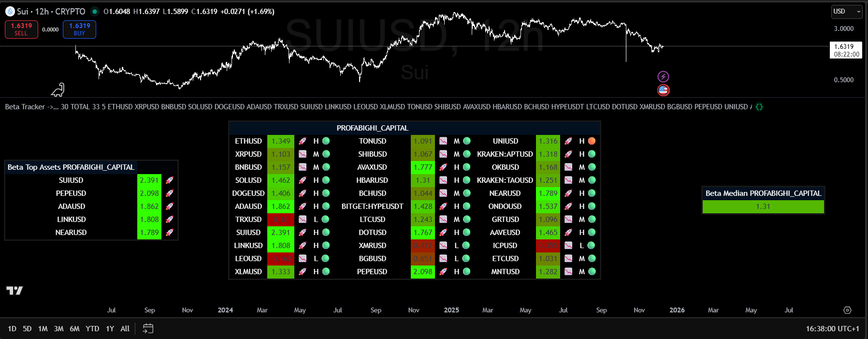
Task: Select the YTD time range
Action: tap(92, 329)
